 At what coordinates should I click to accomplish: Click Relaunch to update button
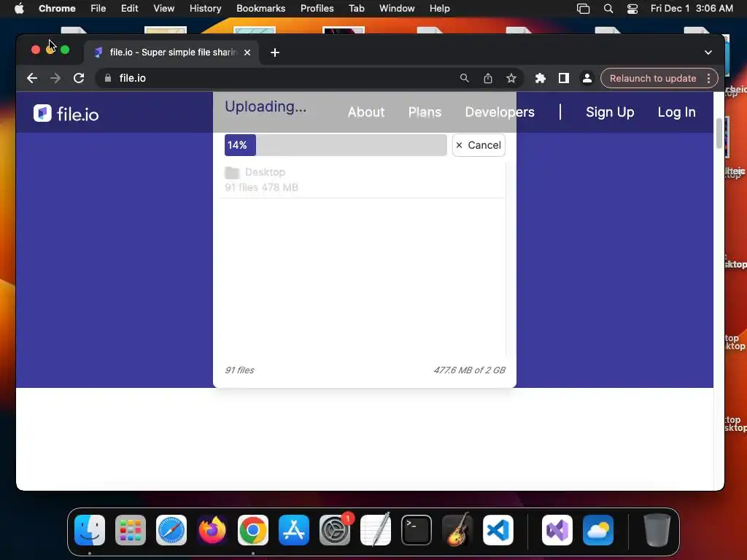(653, 78)
